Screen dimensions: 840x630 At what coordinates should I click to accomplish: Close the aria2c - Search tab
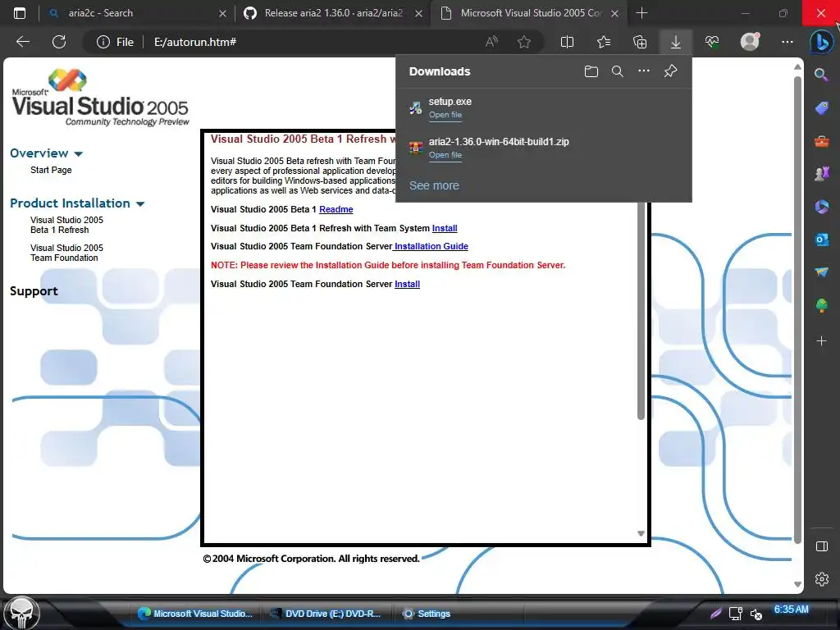tap(222, 13)
